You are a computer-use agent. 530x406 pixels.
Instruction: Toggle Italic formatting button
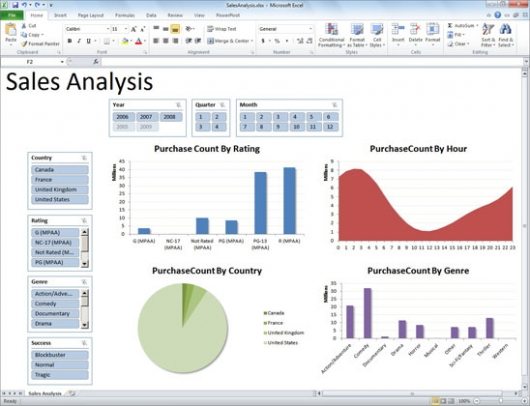[x=79, y=41]
